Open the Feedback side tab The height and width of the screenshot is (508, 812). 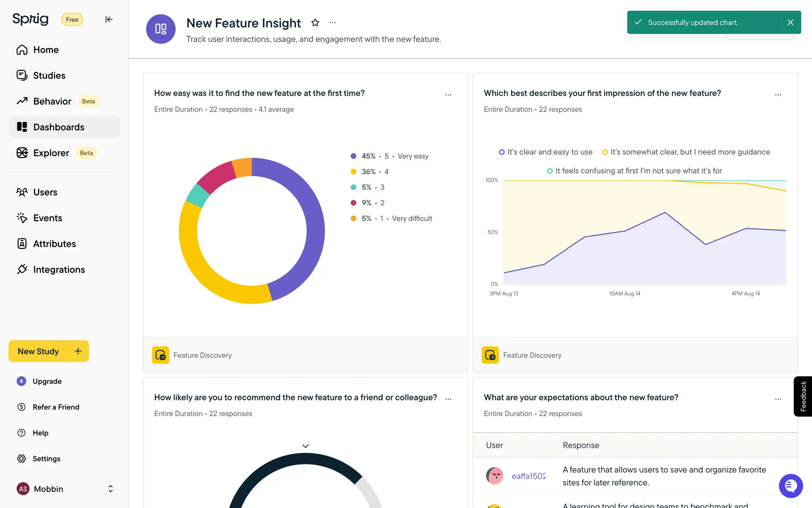803,396
